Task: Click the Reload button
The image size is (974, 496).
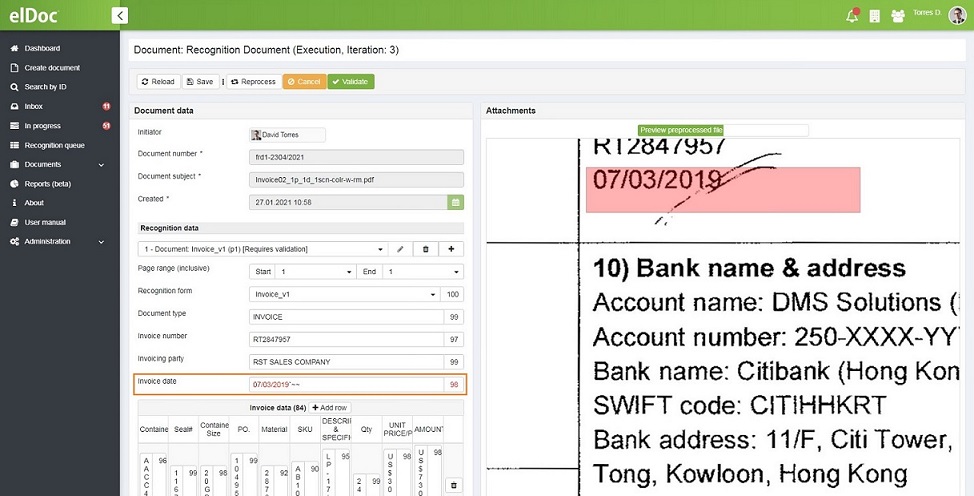Action: [158, 81]
